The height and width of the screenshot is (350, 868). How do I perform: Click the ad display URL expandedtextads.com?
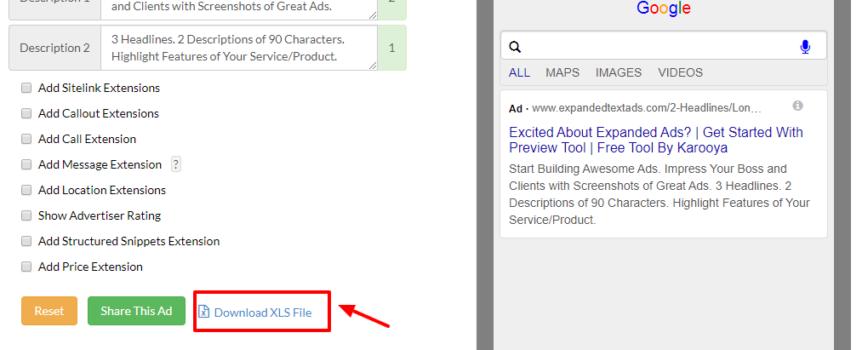pyautogui.click(x=647, y=108)
